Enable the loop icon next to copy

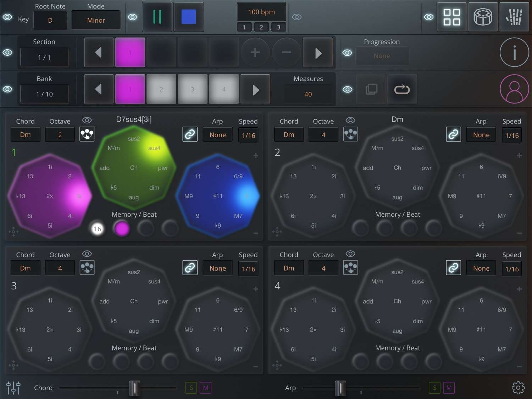pos(402,89)
